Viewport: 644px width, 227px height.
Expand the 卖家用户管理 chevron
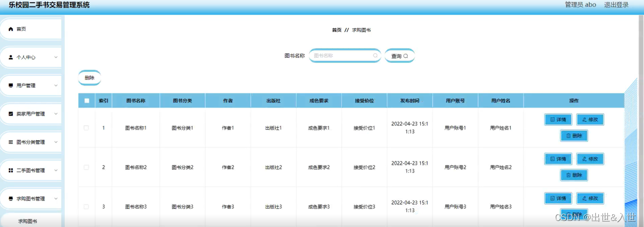click(x=56, y=114)
